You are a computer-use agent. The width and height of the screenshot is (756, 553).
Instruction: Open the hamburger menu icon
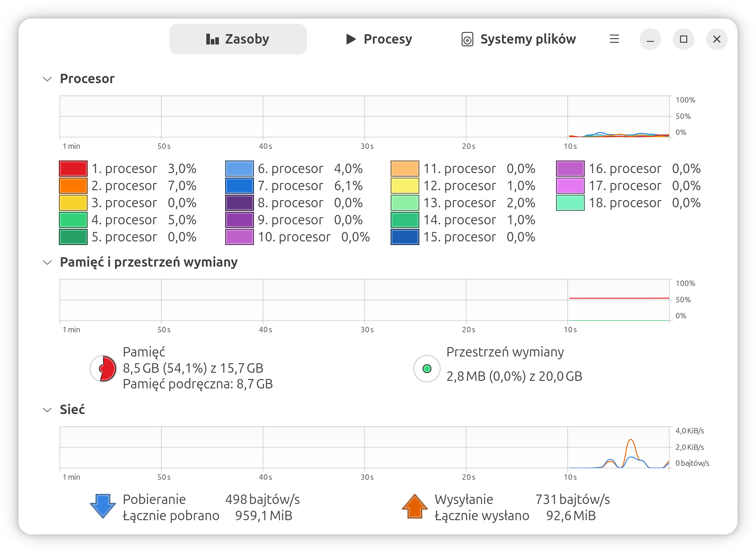(614, 39)
